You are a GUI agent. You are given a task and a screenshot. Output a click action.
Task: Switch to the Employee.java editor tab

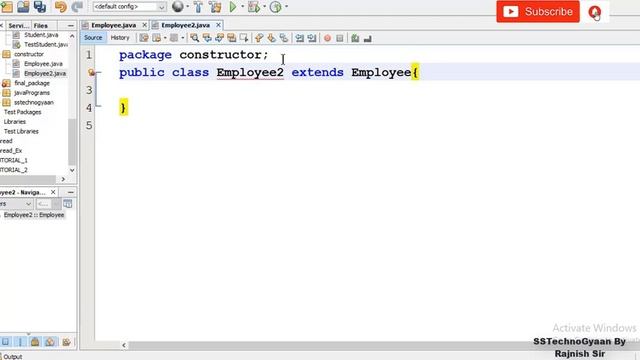tap(113, 25)
